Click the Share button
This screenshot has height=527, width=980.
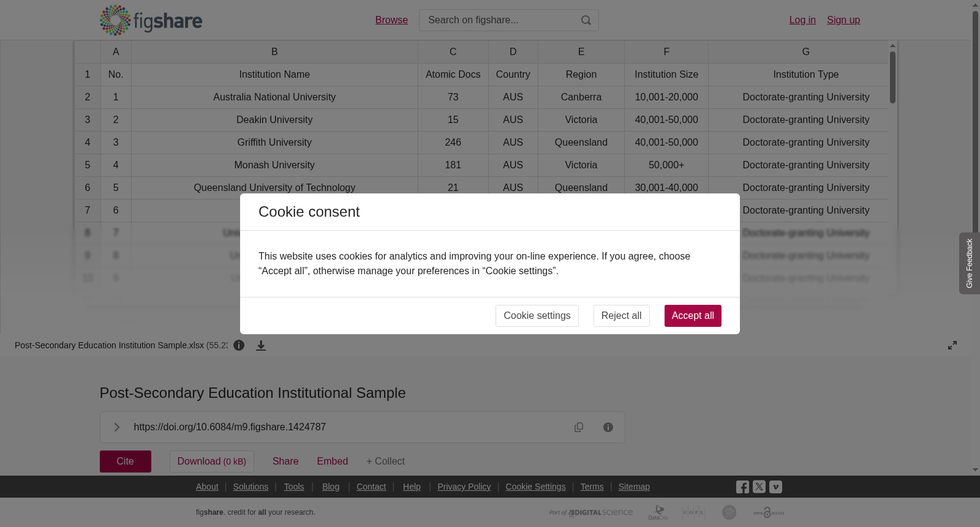pos(285,462)
